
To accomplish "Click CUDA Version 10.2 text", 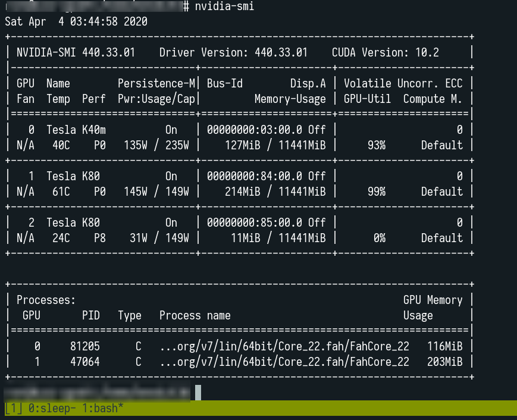I will (386, 52).
